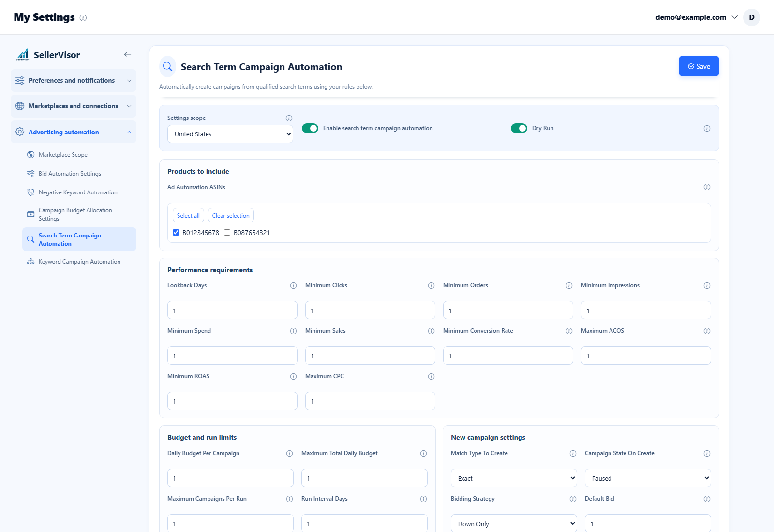Viewport: 774px width, 532px height.
Task: Click the Run Interval Days info icon
Action: click(x=423, y=499)
